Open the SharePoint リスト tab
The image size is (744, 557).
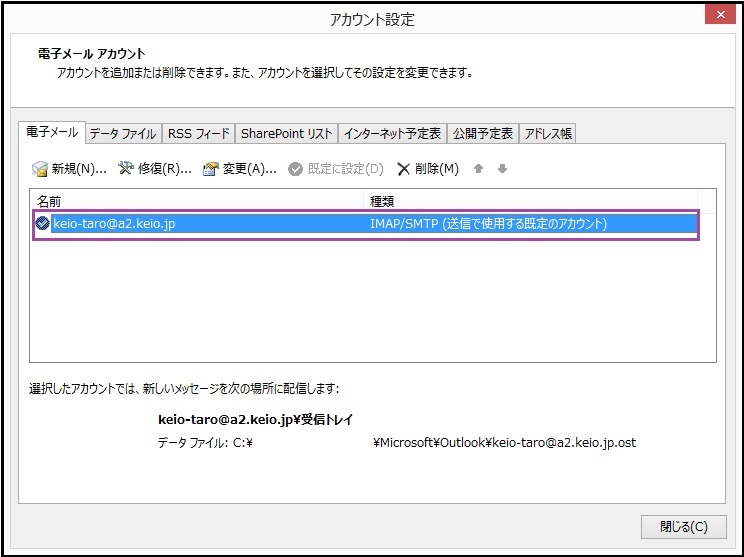(286, 133)
